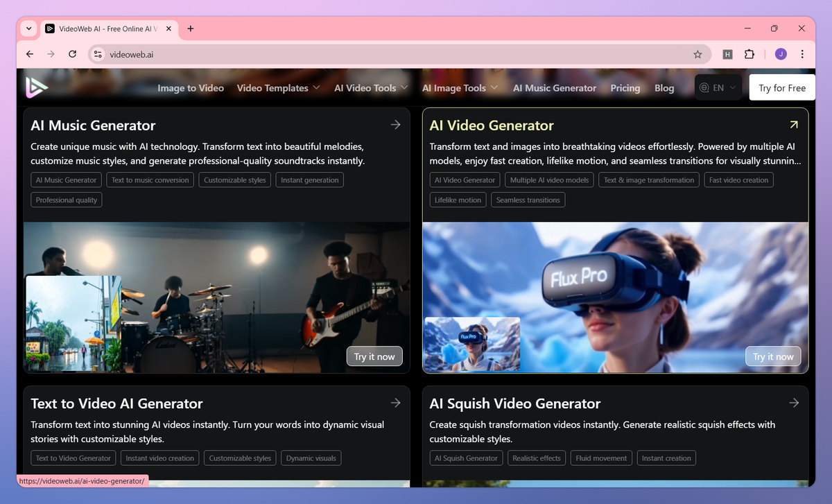The height and width of the screenshot is (504, 832).
Task: Open the AI Video Generator heading link
Action: [x=492, y=125]
